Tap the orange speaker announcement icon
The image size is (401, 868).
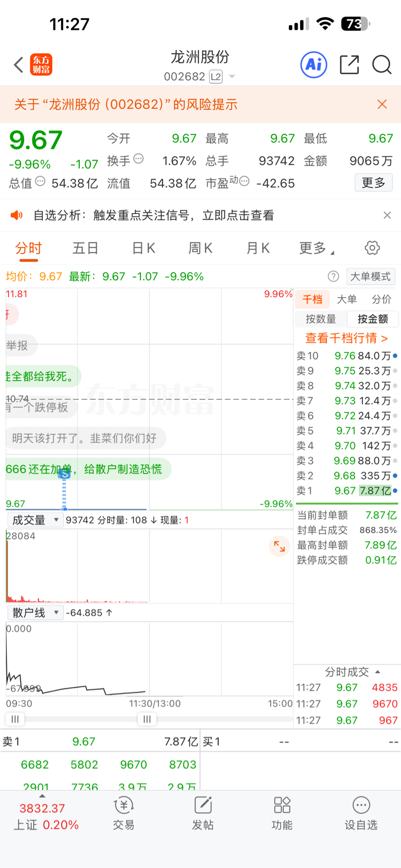tap(17, 215)
